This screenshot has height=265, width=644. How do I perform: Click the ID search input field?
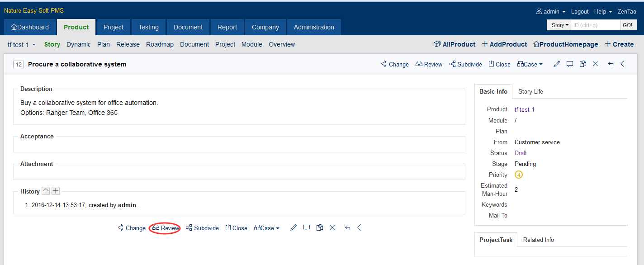595,25
